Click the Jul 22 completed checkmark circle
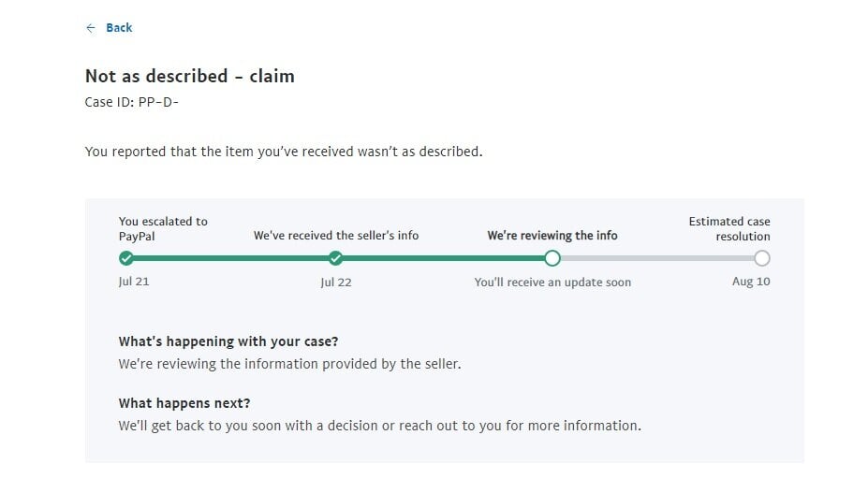Screen dimensions: 868x493 pyautogui.click(x=336, y=258)
